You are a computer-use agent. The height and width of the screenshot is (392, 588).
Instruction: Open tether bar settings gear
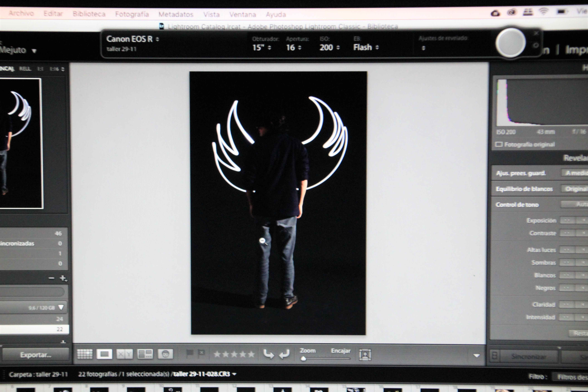535,45
